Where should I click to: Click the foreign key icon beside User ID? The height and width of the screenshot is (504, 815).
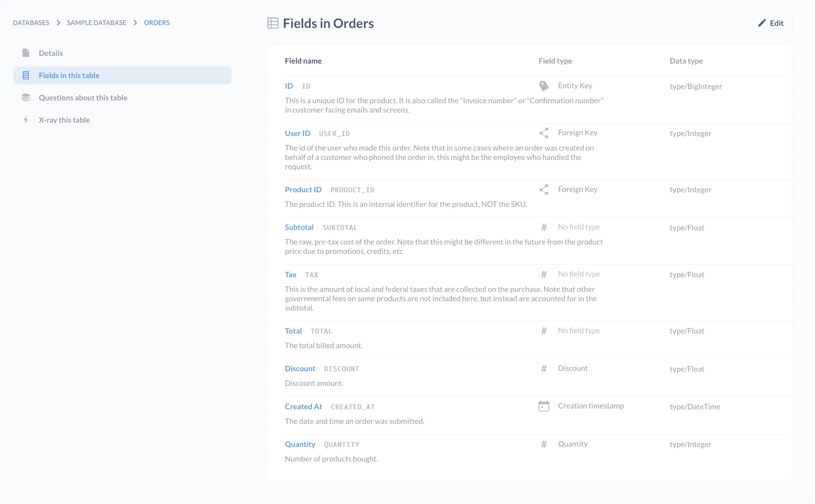point(544,132)
